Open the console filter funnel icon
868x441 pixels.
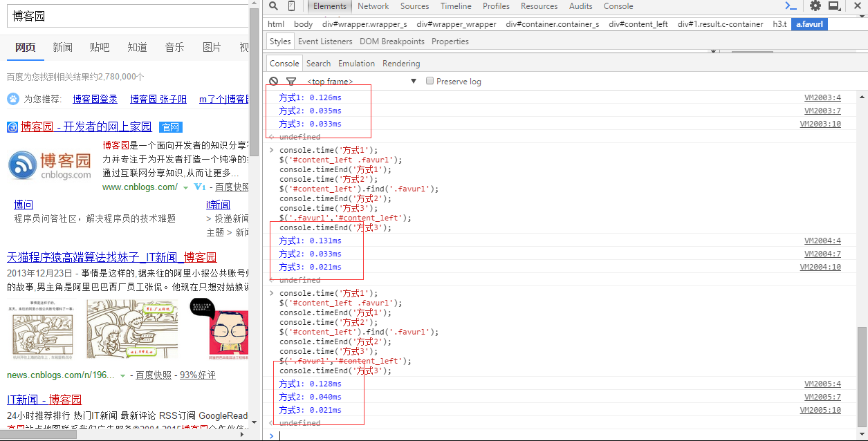point(291,82)
